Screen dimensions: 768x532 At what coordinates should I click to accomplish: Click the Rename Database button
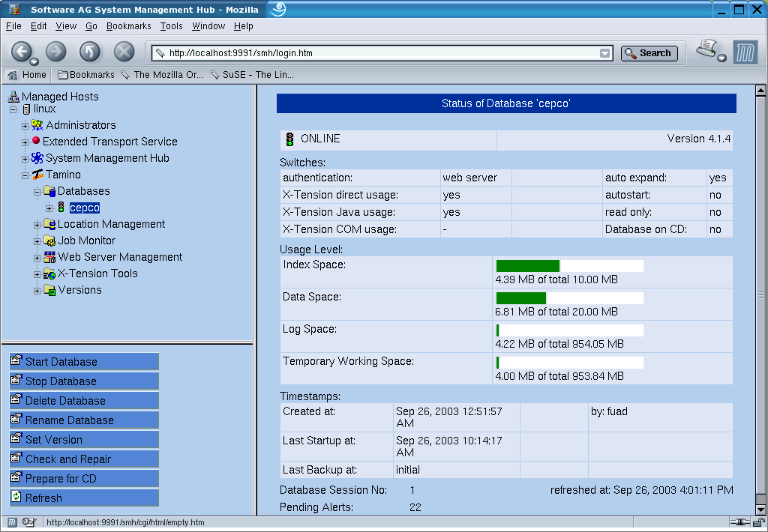pyautogui.click(x=84, y=420)
